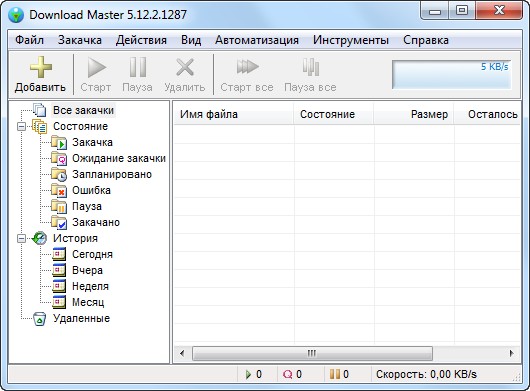Viewport: 530px width, 391px height.
Task: Click the queued downloads status icon
Action: (287, 374)
